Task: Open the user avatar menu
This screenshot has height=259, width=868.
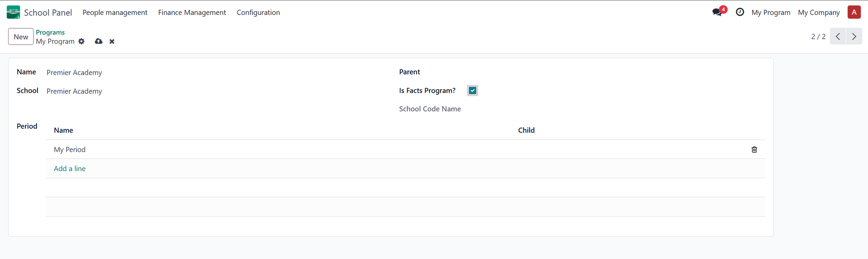Action: pos(854,12)
